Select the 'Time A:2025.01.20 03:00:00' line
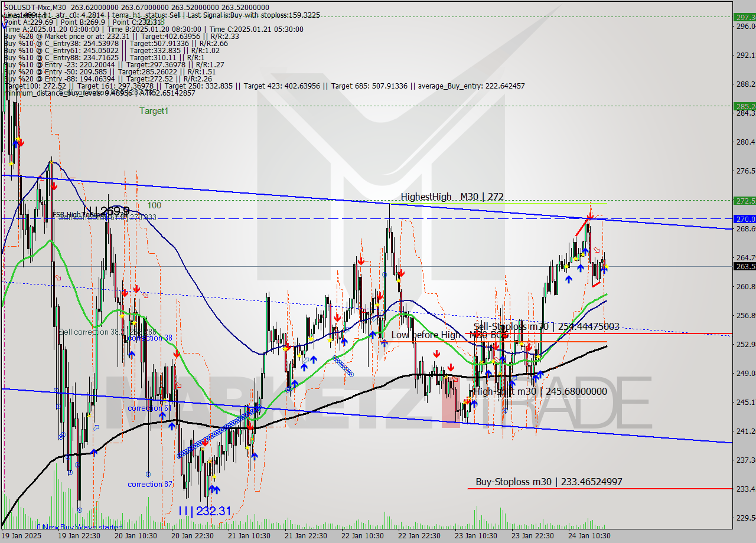Screen dimensions: 756x543 pos(154,29)
